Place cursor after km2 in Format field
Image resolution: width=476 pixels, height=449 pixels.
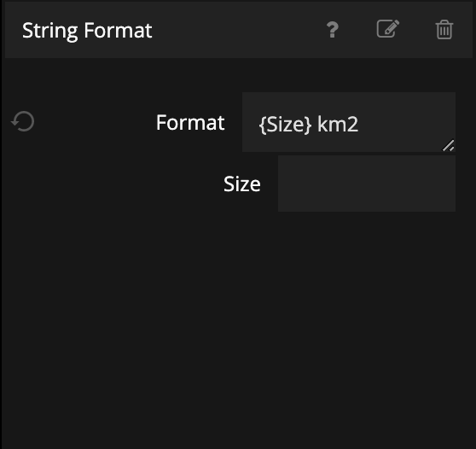click(x=359, y=125)
